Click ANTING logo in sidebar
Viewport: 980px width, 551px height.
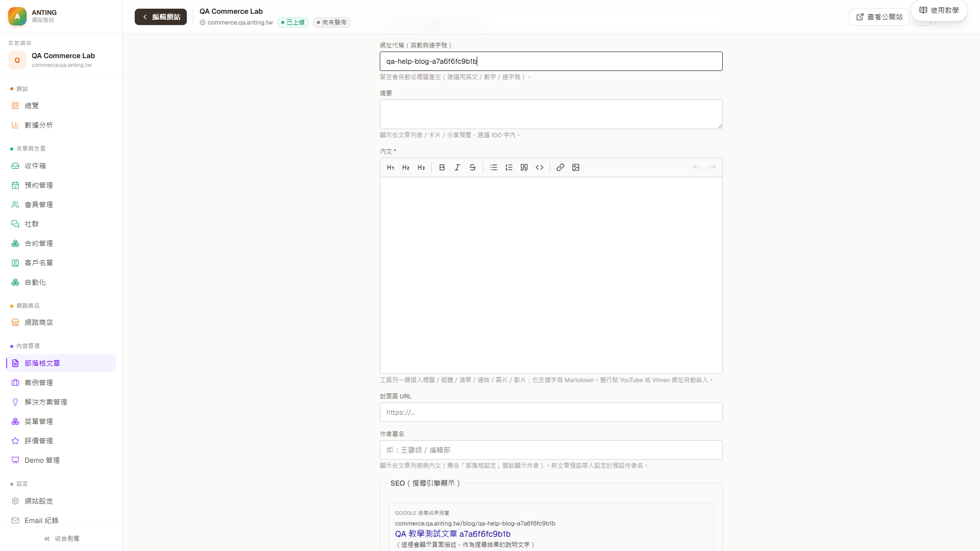[x=17, y=16]
